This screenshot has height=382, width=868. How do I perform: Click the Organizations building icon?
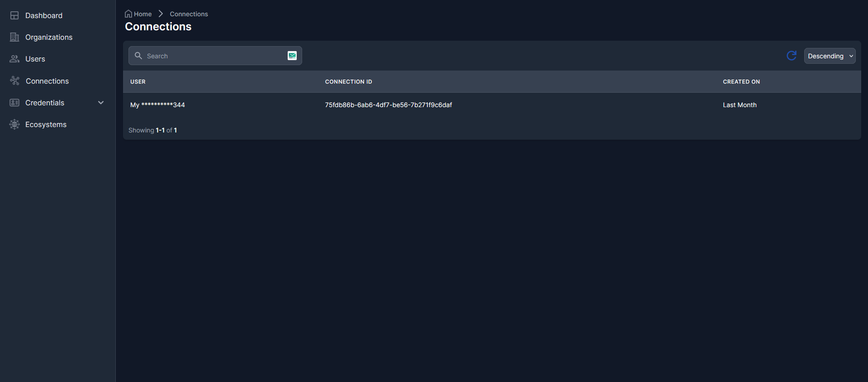coord(14,37)
